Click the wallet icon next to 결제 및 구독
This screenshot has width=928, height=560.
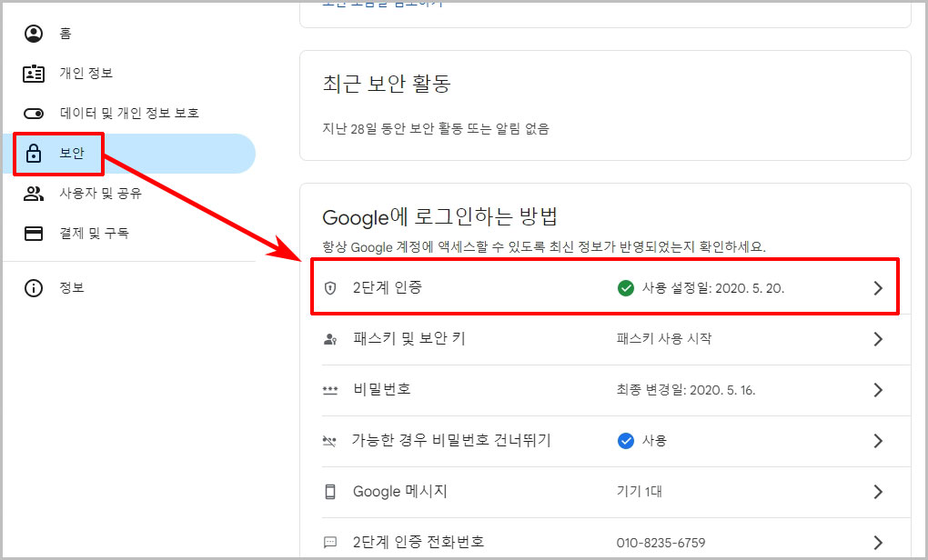point(33,233)
